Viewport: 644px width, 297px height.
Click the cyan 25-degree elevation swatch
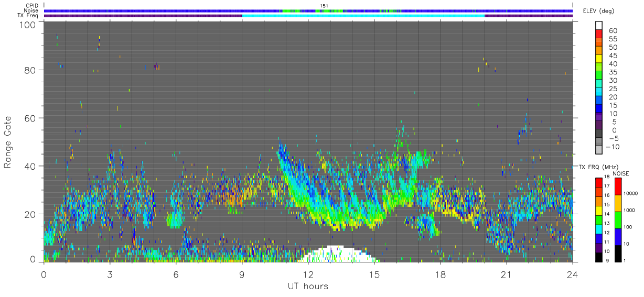tap(598, 92)
